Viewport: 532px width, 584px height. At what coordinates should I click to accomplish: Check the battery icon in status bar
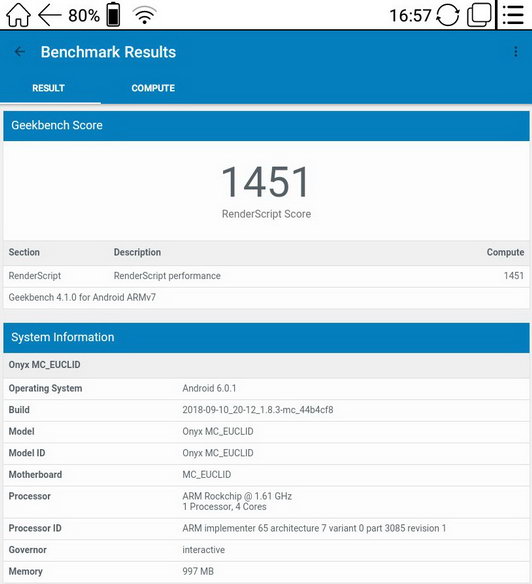click(113, 14)
